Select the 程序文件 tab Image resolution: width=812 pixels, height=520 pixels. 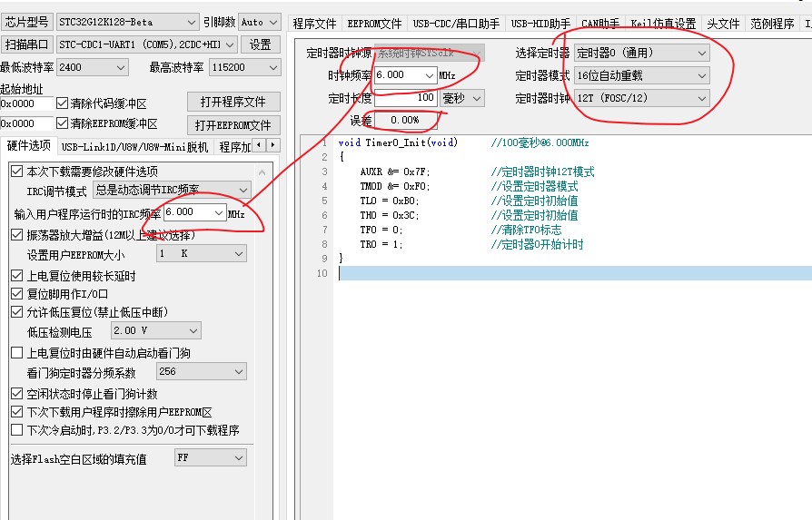pyautogui.click(x=314, y=24)
